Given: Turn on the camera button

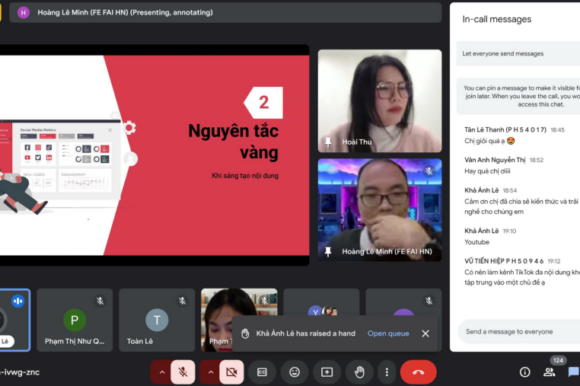Looking at the screenshot, I should [x=232, y=372].
